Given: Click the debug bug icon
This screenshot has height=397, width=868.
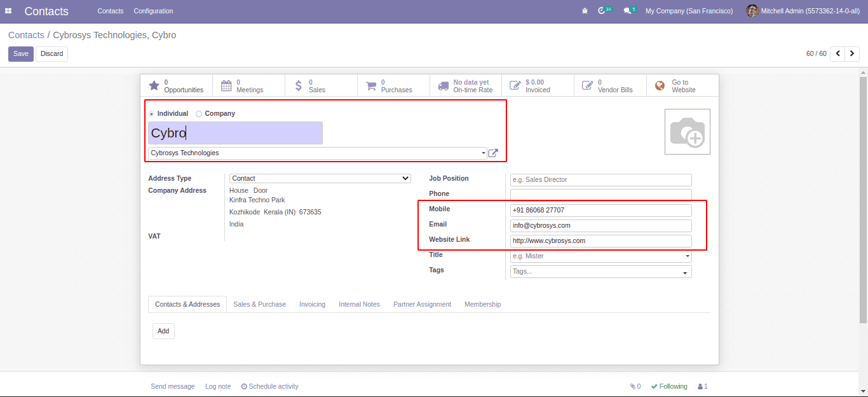Looking at the screenshot, I should pyautogui.click(x=585, y=11).
